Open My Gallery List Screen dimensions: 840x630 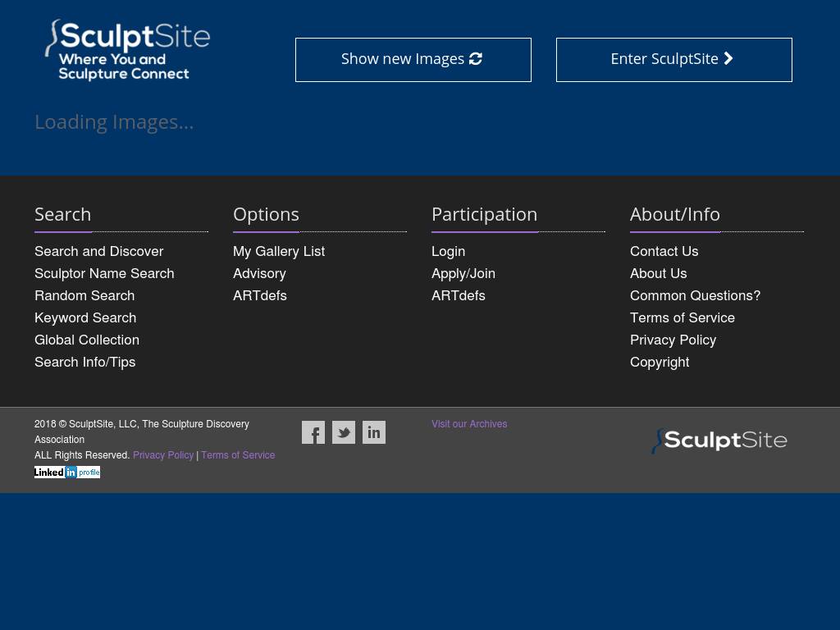point(279,251)
